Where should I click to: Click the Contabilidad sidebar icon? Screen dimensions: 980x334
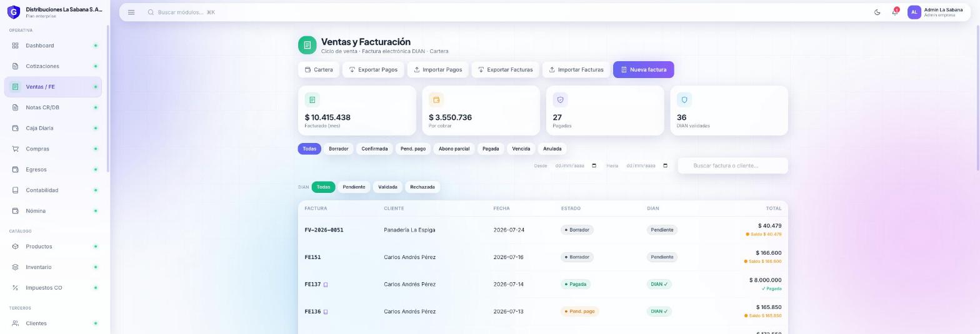coord(16,190)
